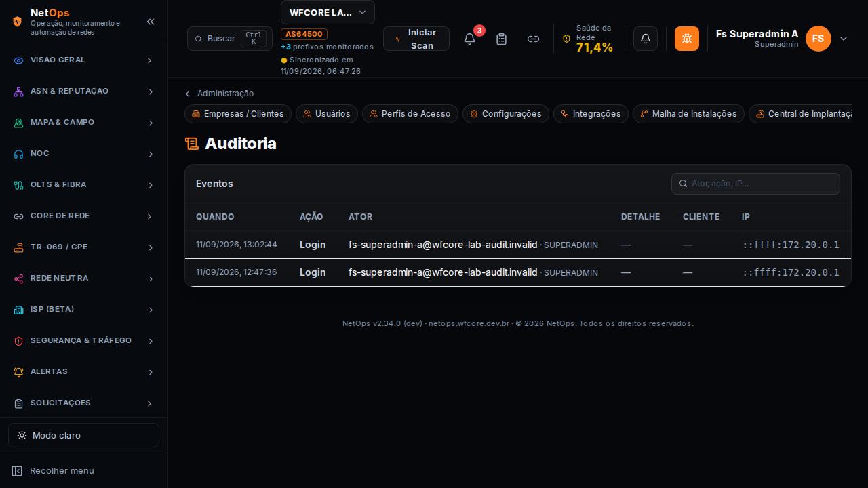This screenshot has width=868, height=488.
Task: Expand the Segurança & Tráfego section chevron
Action: click(151, 341)
